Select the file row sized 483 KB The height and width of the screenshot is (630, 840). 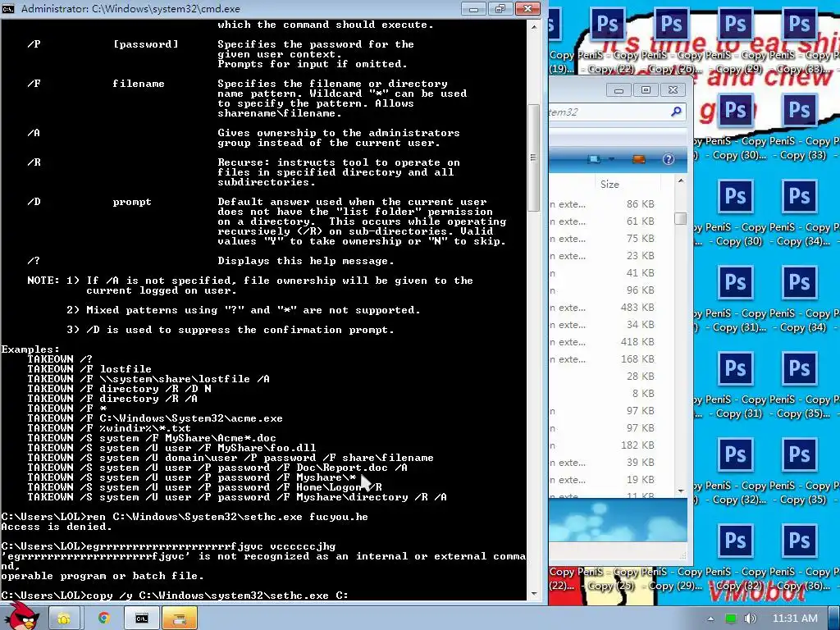(604, 308)
